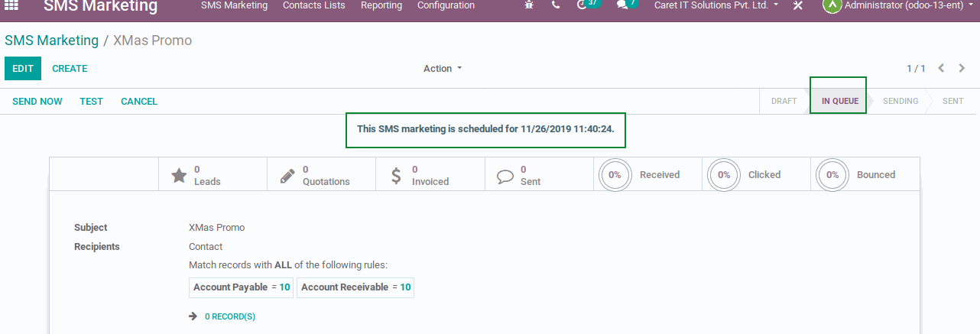The height and width of the screenshot is (334, 980).
Task: Click the 1 / 1 pager counter
Action: pyautogui.click(x=916, y=69)
